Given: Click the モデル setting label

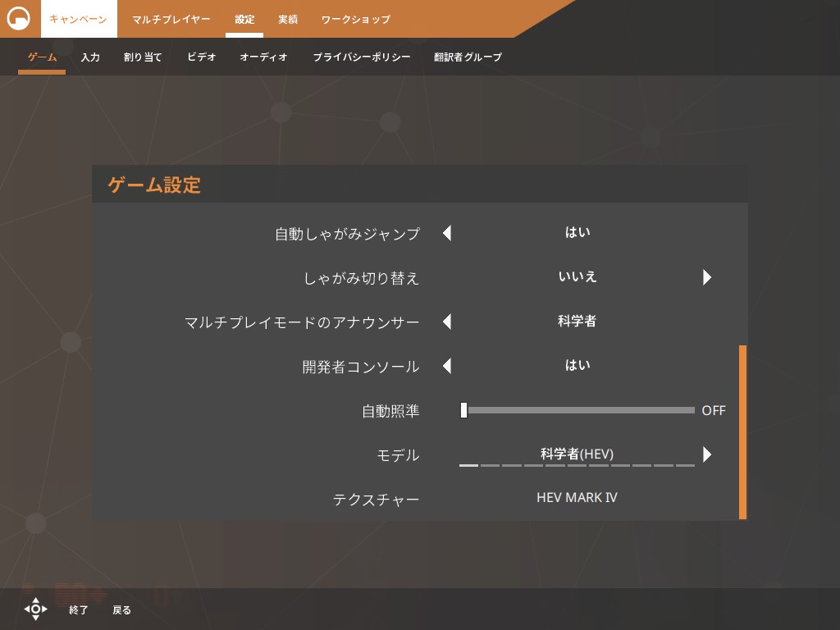Looking at the screenshot, I should click(x=398, y=455).
